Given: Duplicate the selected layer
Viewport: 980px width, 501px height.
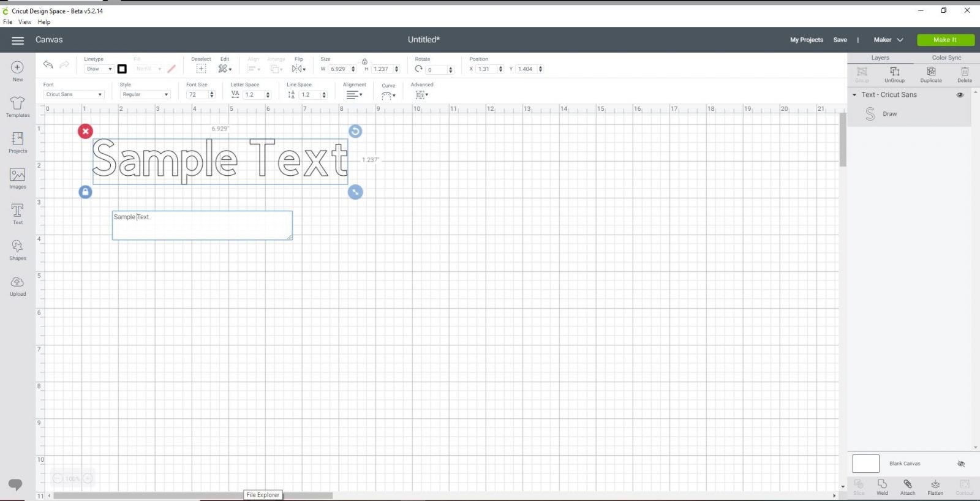Looking at the screenshot, I should click(930, 74).
